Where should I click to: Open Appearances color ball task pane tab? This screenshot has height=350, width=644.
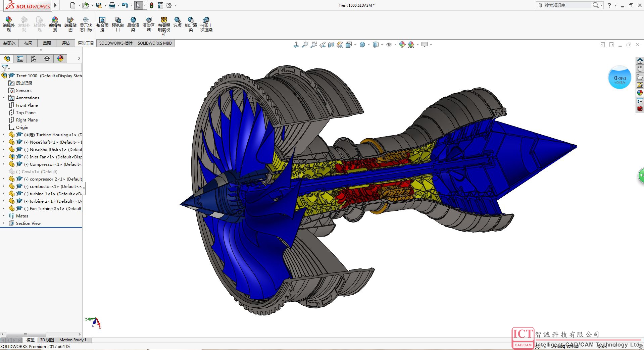[x=640, y=93]
